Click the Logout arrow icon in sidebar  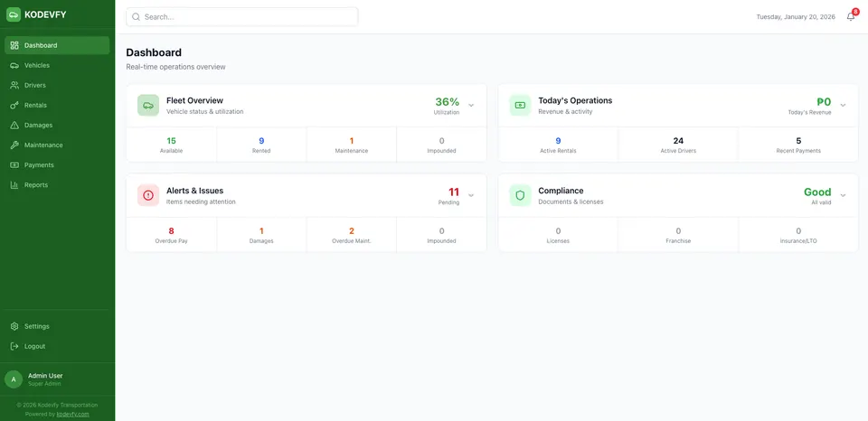click(x=15, y=346)
